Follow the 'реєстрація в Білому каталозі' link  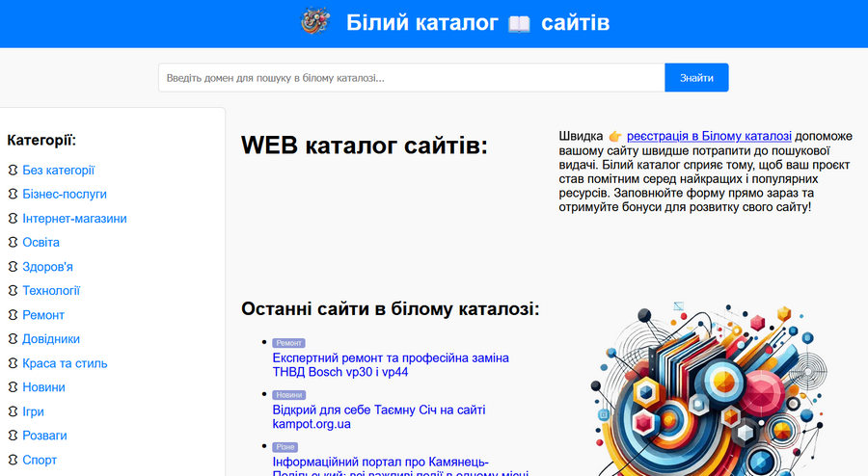click(x=709, y=136)
